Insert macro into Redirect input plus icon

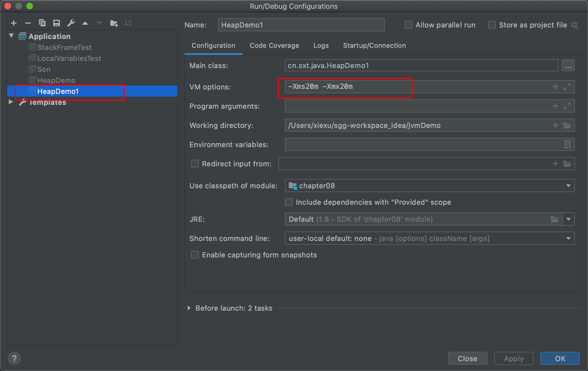(x=555, y=164)
